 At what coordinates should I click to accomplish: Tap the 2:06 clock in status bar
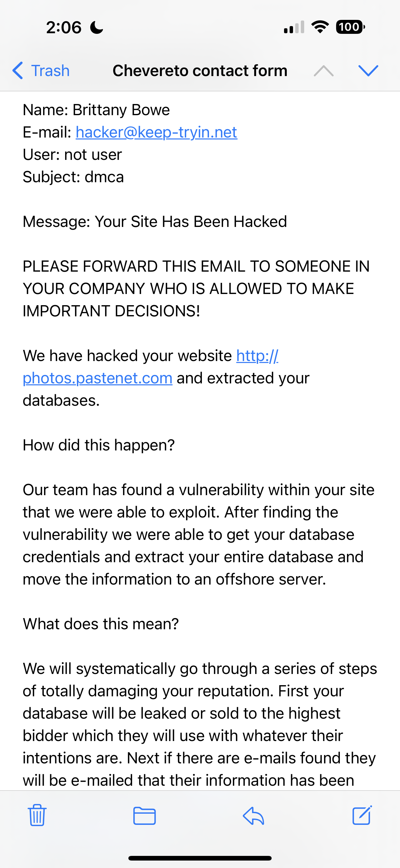click(64, 27)
